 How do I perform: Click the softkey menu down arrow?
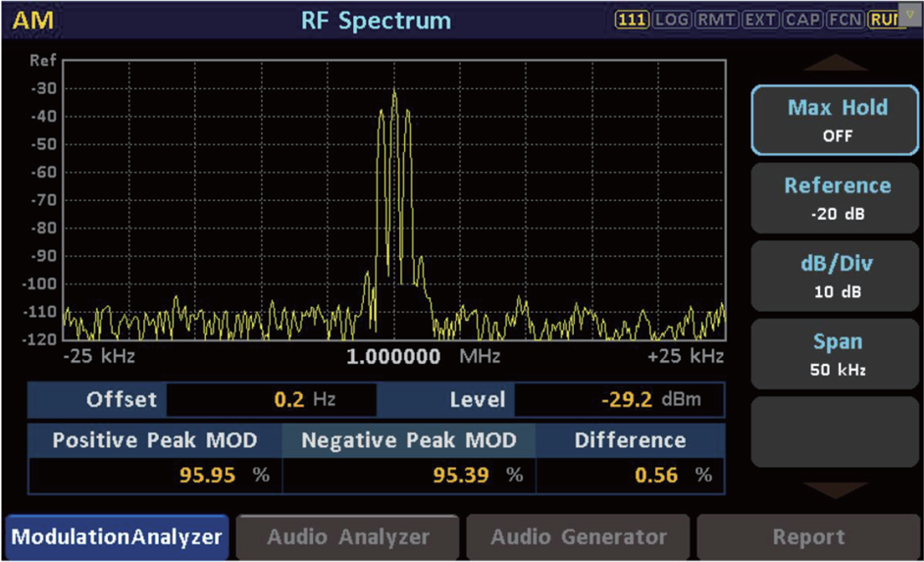835,490
